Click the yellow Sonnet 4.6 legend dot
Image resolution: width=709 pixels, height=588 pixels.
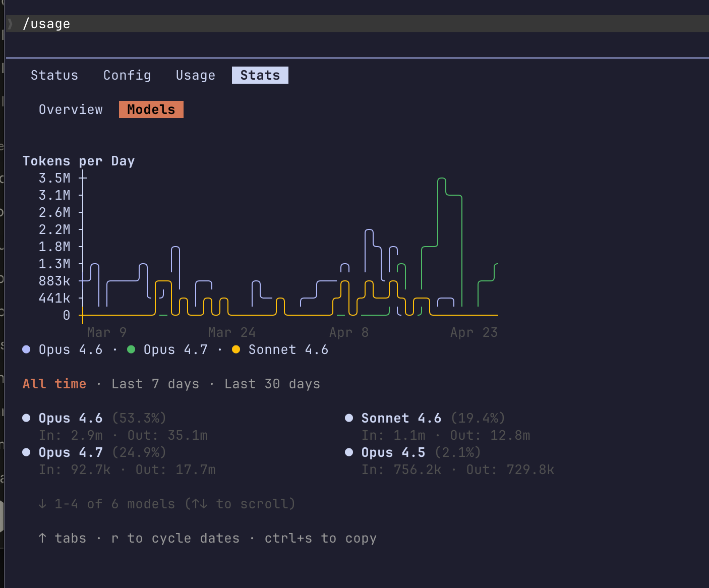click(236, 349)
